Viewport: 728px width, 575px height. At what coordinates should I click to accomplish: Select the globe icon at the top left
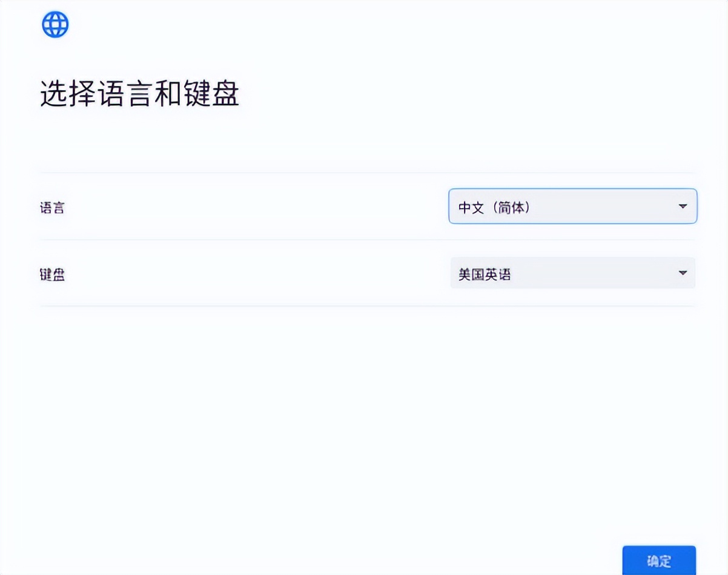pyautogui.click(x=55, y=24)
